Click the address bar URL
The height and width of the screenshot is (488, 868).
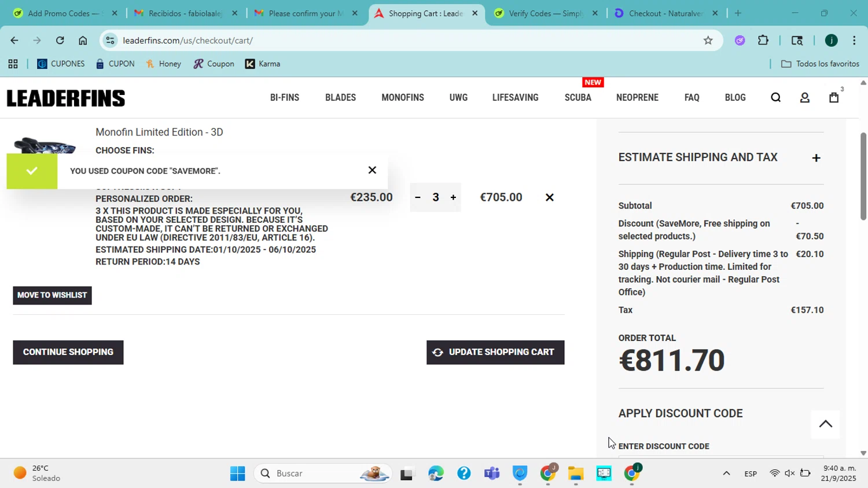tap(188, 41)
